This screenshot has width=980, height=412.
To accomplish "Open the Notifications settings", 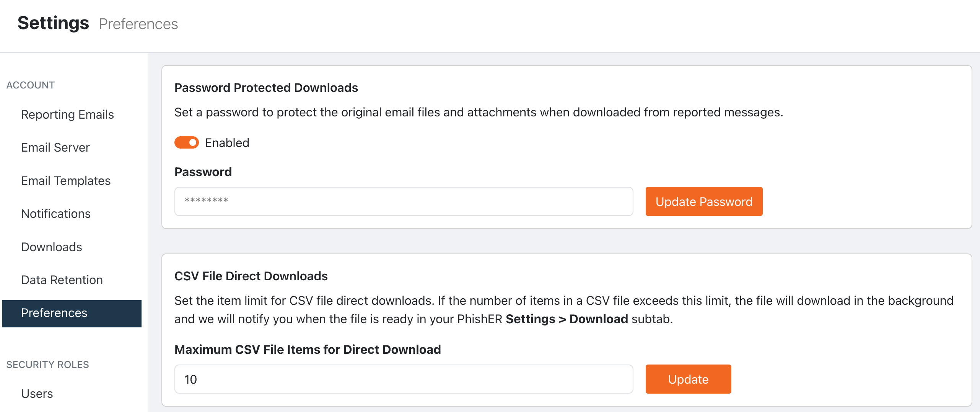I will (56, 214).
